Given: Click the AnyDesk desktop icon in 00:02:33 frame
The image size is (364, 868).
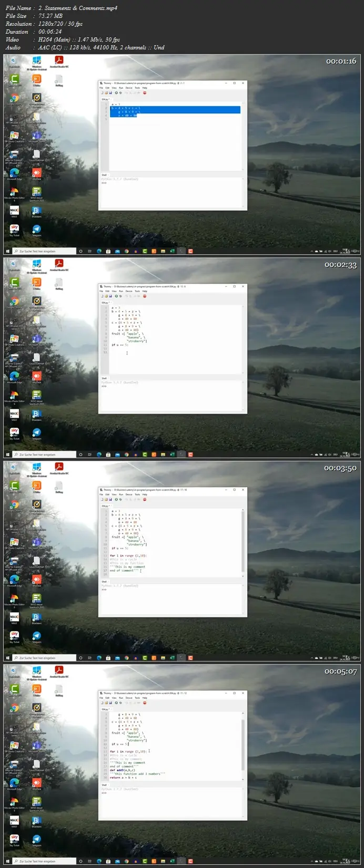Looking at the screenshot, I should coord(36,376).
